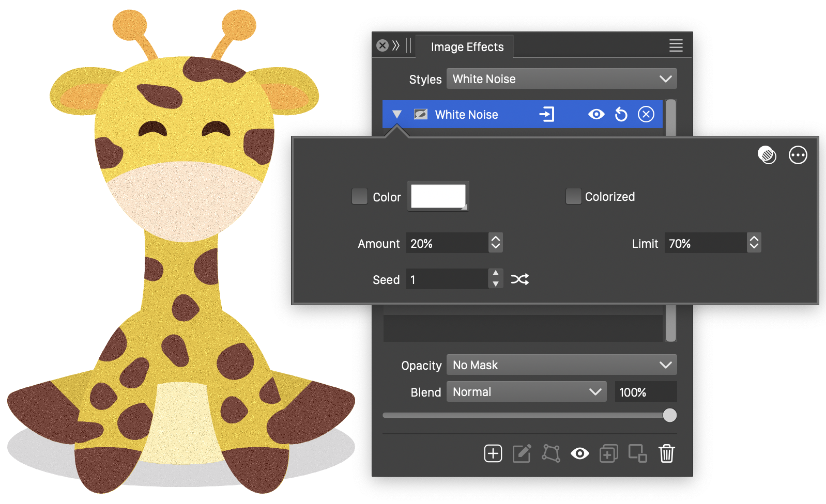Click the randomize seed shuffle icon

click(519, 279)
